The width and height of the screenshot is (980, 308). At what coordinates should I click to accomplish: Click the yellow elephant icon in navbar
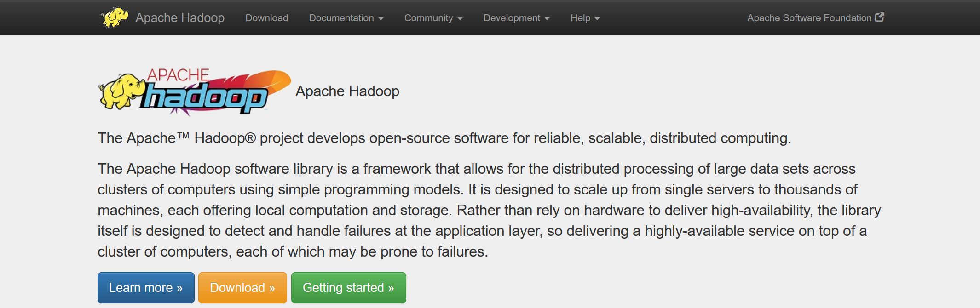point(115,17)
